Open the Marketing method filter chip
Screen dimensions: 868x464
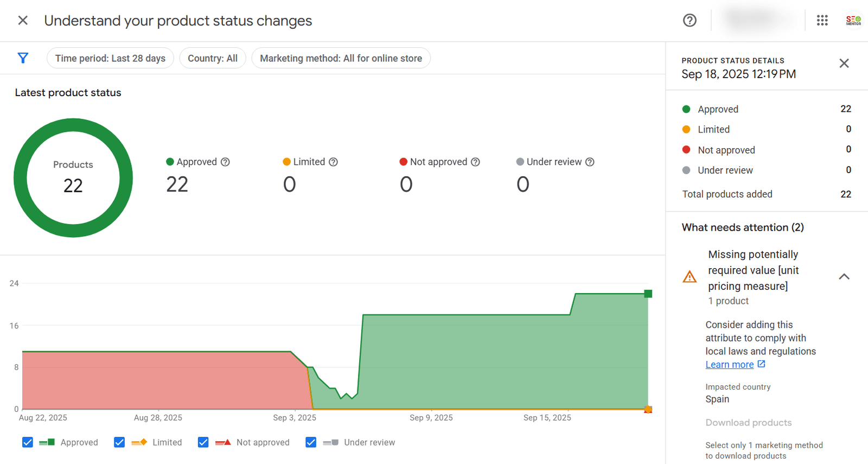341,58
